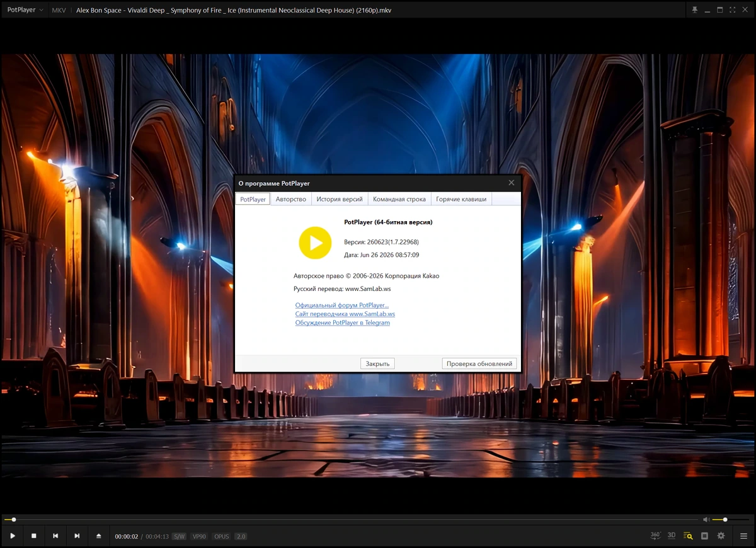Click the total duration 00:04:13
756x548 pixels.
click(157, 537)
